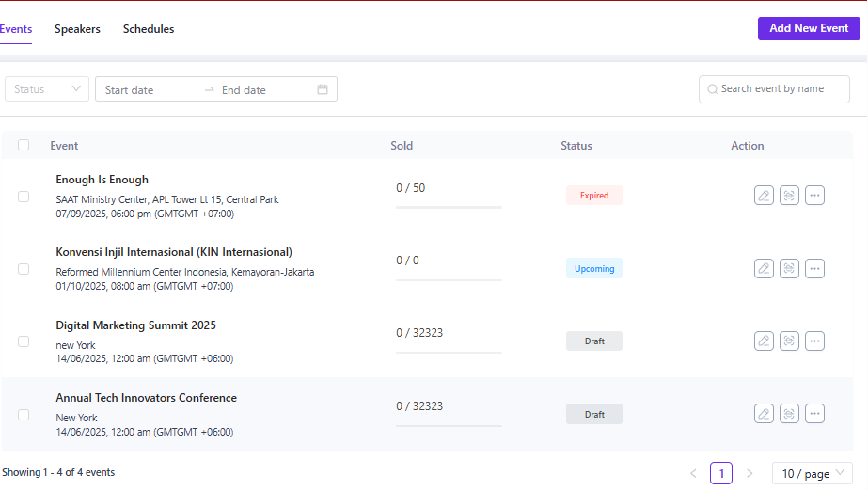Select the Digital Marketing Summit 2025 row checkbox

[x=24, y=341]
